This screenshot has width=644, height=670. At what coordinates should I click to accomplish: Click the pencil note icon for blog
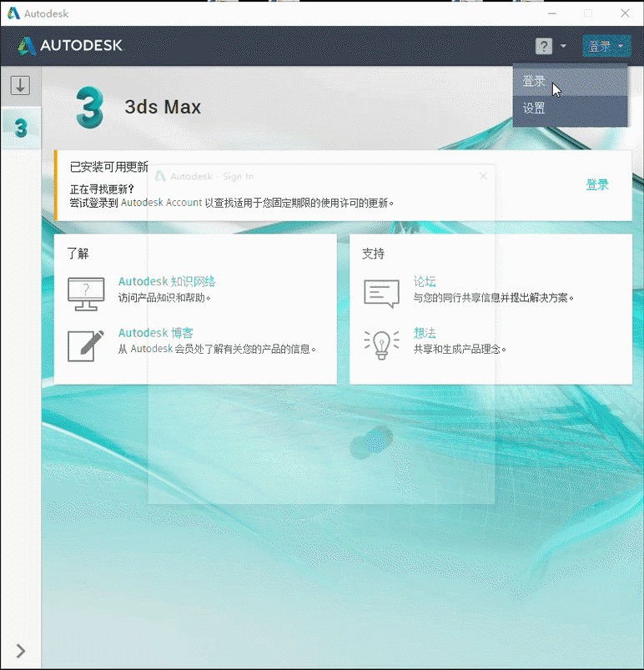(x=86, y=345)
